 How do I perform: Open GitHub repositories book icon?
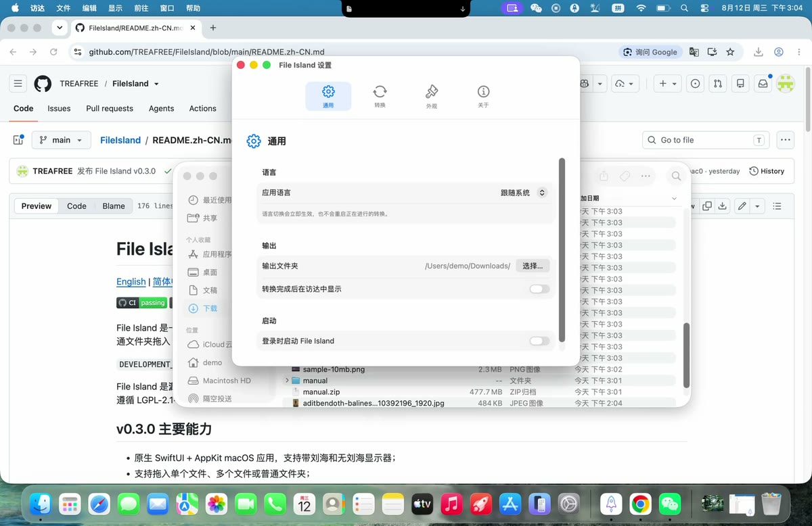[740, 84]
